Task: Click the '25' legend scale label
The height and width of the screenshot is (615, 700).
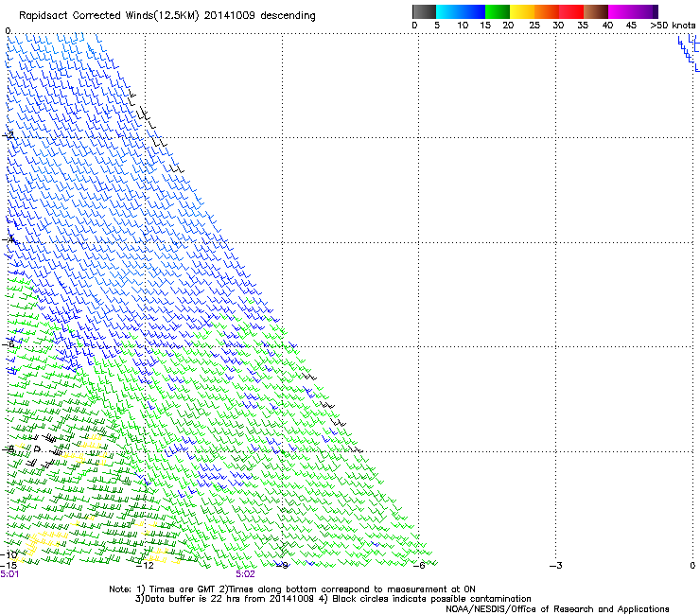Action: tap(534, 26)
